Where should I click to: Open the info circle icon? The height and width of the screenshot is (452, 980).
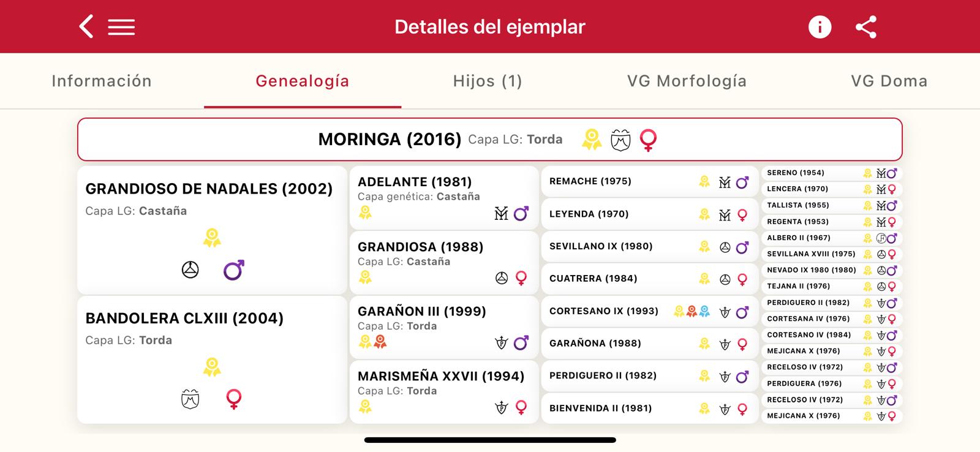[x=820, y=27]
